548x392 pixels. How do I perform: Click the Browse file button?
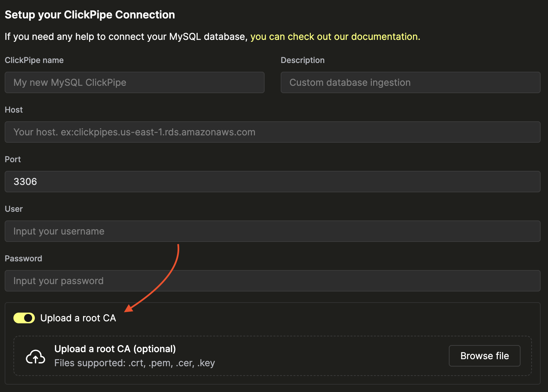[484, 355]
